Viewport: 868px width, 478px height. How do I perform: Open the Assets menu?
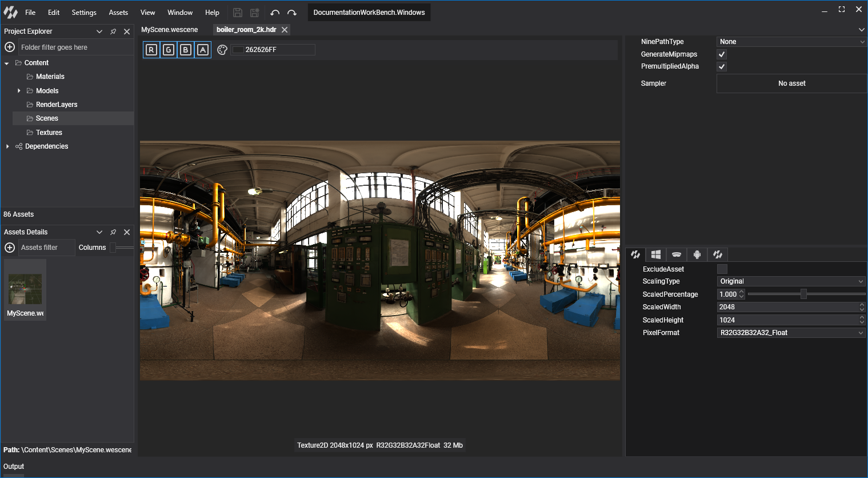[x=118, y=13]
